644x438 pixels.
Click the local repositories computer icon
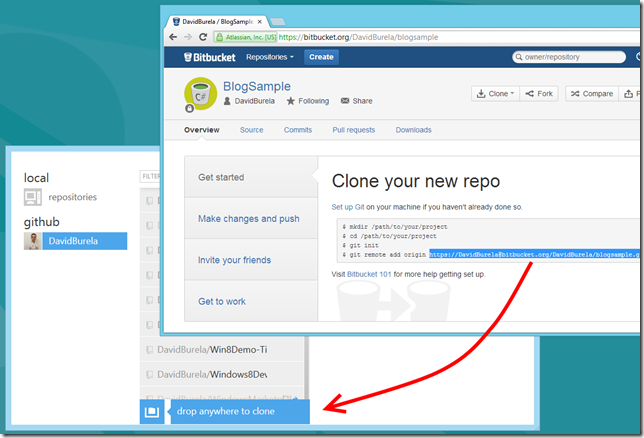pyautogui.click(x=32, y=197)
